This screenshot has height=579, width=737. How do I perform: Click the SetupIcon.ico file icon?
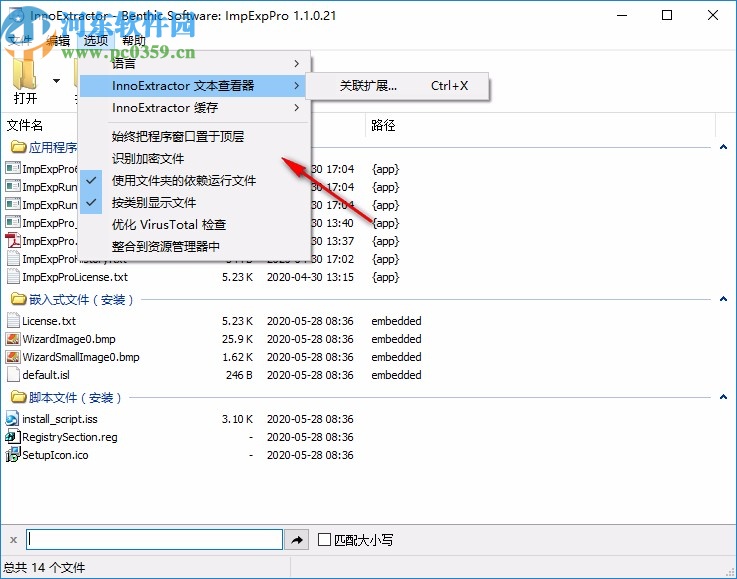(13, 454)
